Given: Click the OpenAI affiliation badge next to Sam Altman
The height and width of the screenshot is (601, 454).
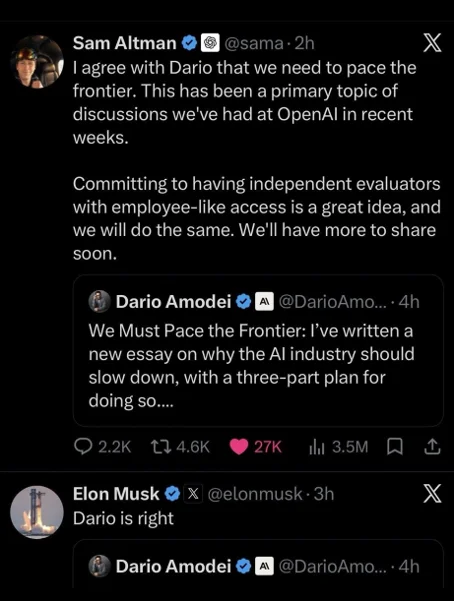Looking at the screenshot, I should (x=210, y=43).
